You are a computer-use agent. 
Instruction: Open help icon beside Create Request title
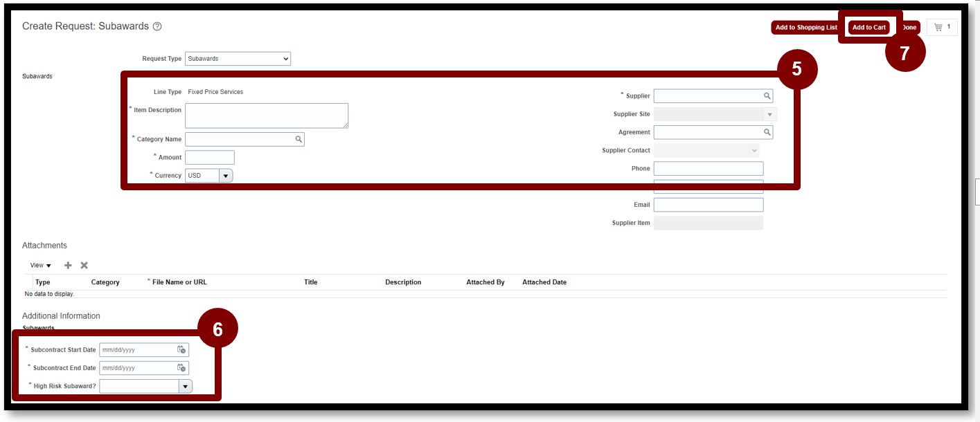pos(157,26)
